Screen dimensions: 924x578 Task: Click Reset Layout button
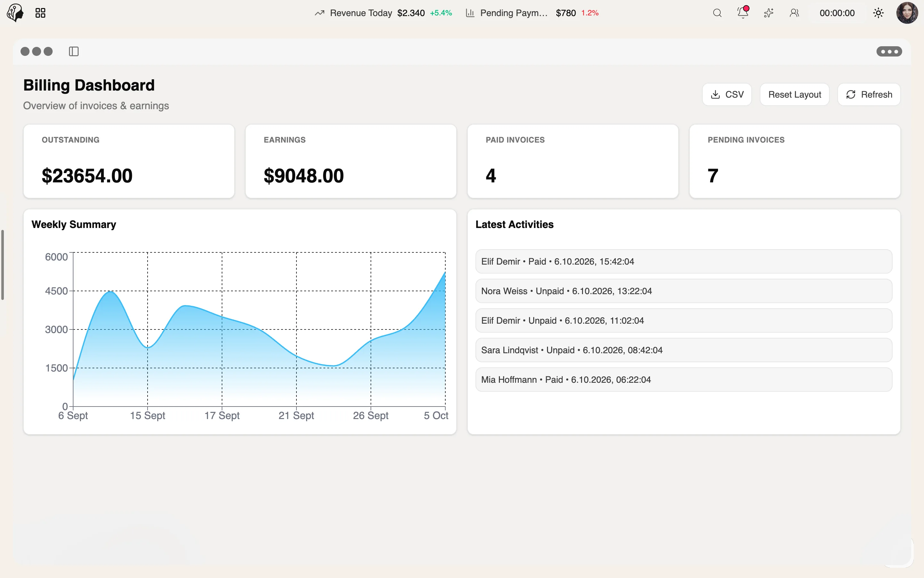795,94
